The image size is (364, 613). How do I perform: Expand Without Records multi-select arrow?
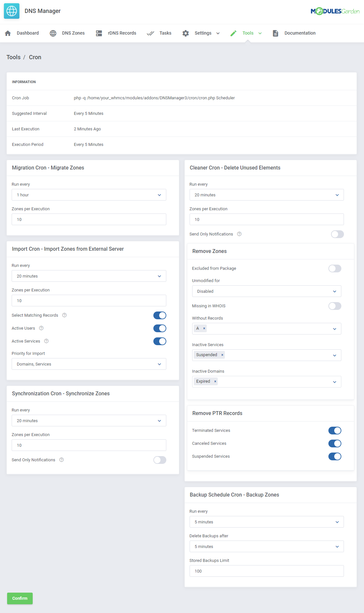[x=335, y=329]
